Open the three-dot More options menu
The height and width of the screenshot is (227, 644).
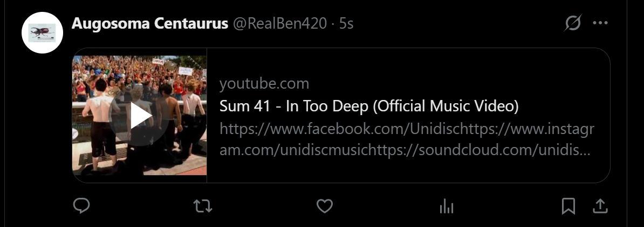(x=600, y=23)
